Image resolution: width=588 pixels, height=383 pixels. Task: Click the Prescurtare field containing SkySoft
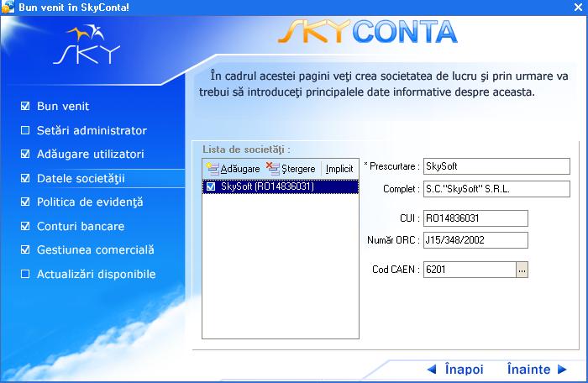tap(496, 166)
